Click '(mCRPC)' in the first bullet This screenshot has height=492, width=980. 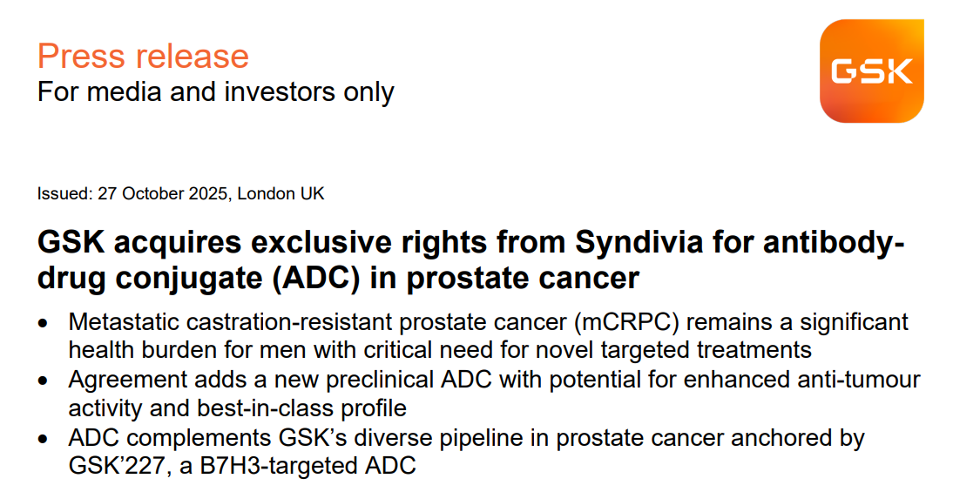(x=630, y=322)
